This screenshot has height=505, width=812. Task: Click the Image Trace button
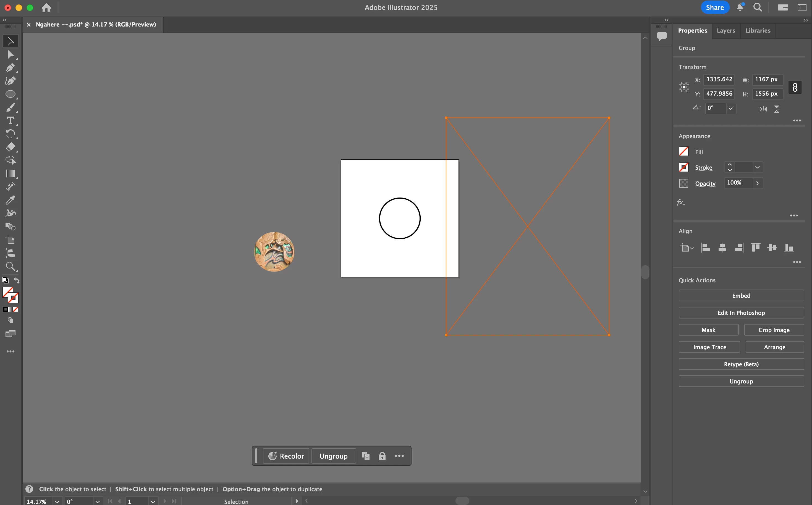[x=709, y=347]
